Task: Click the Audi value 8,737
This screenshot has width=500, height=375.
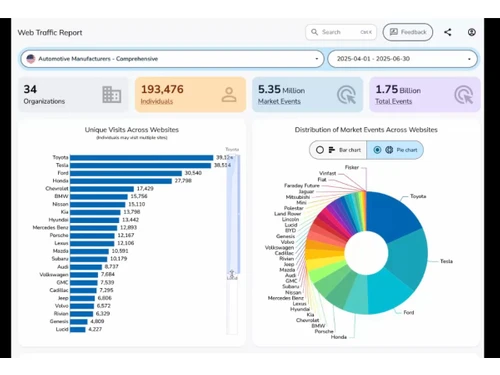Action: (x=111, y=267)
